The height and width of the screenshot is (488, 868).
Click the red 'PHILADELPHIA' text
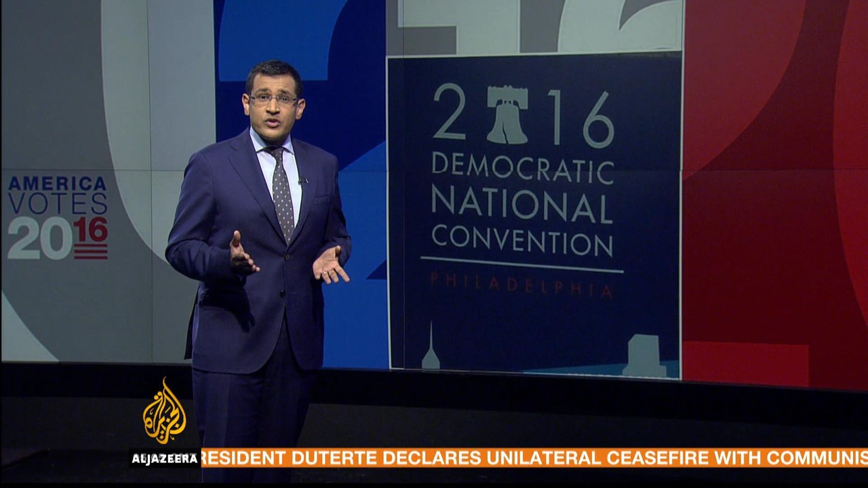521,285
